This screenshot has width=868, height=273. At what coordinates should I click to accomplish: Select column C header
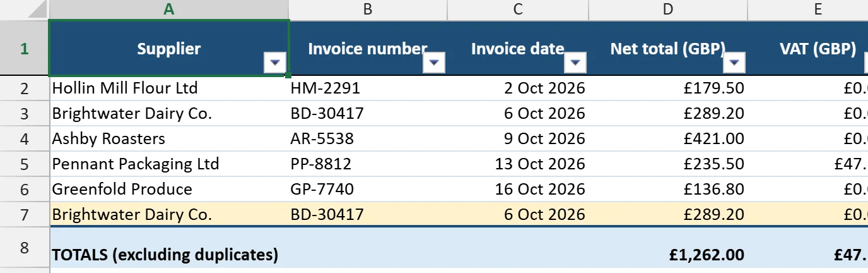click(x=519, y=9)
